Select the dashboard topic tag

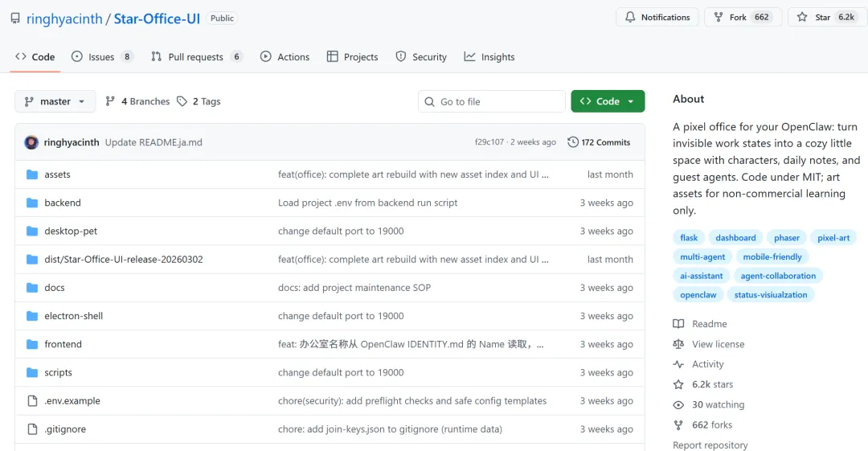click(735, 238)
